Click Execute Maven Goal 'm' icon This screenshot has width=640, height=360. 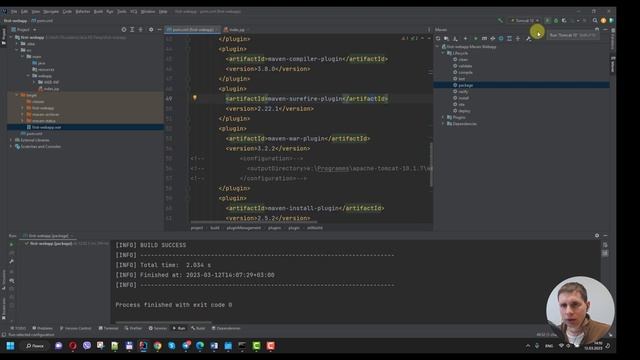click(x=484, y=38)
